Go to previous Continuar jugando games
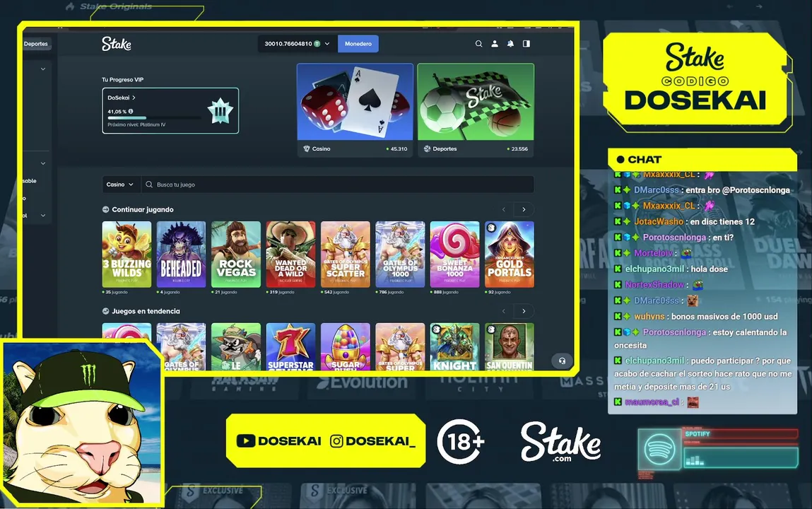The width and height of the screenshot is (812, 509). (504, 210)
